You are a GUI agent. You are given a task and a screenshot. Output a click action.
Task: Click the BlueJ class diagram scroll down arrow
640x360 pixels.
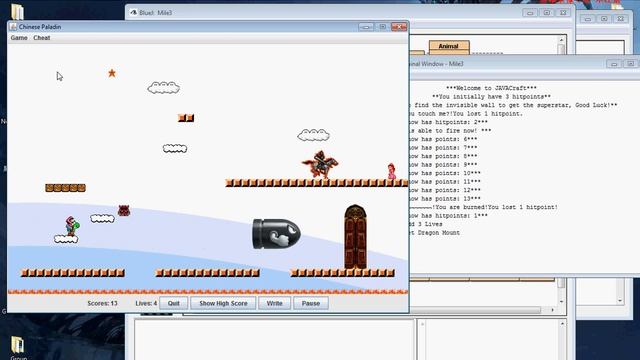point(561,302)
